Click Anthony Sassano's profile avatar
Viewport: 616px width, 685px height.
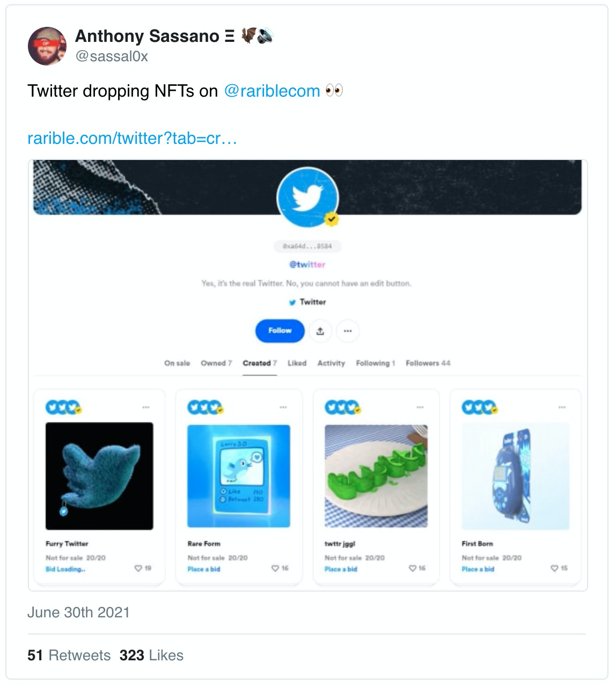click(47, 46)
